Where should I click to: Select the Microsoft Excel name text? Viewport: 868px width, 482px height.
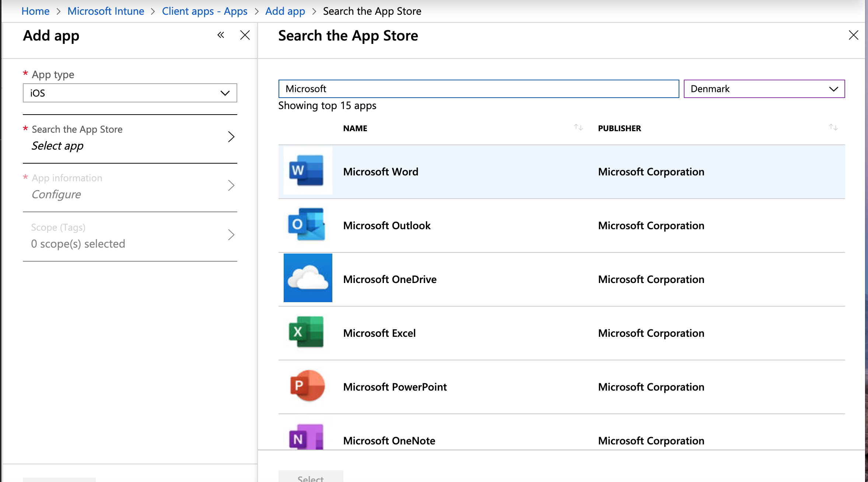[379, 333]
